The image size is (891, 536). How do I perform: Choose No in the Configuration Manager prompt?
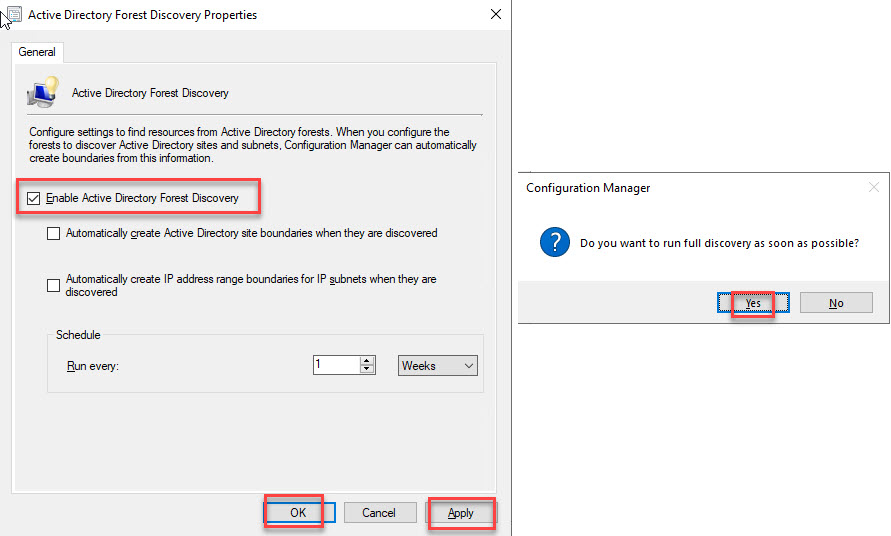[836, 303]
